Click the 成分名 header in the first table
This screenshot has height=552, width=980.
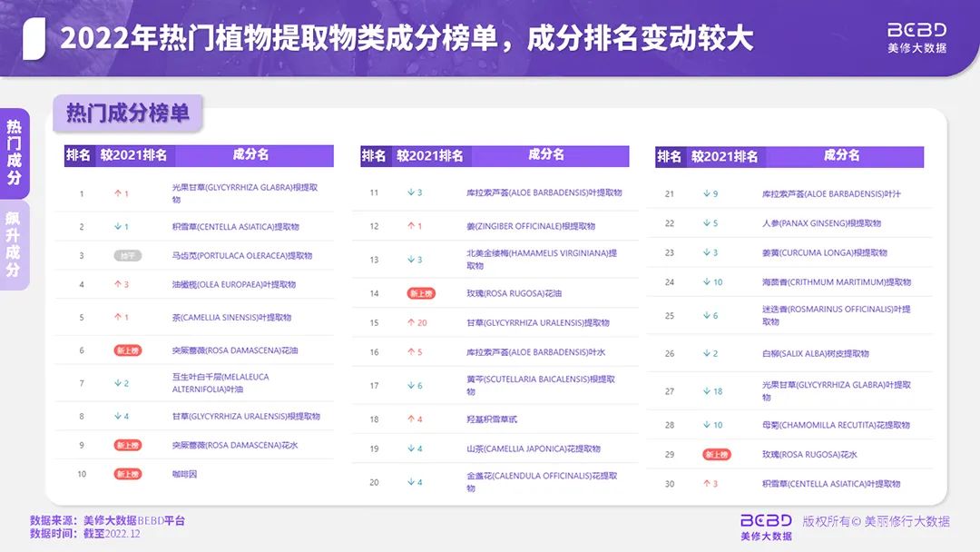coord(251,155)
